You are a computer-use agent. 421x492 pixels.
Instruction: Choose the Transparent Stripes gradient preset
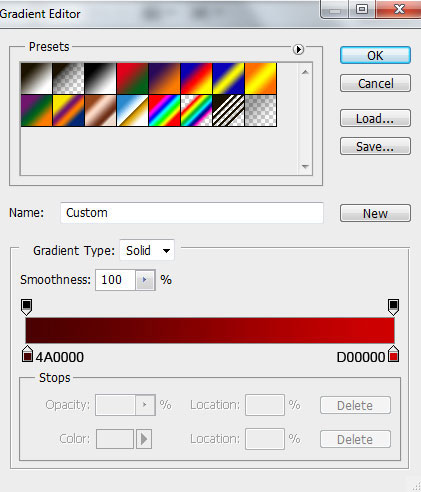click(x=228, y=110)
